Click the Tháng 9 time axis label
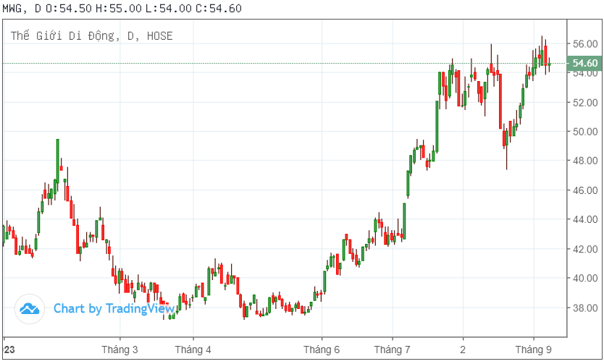The image size is (604, 364). [534, 350]
